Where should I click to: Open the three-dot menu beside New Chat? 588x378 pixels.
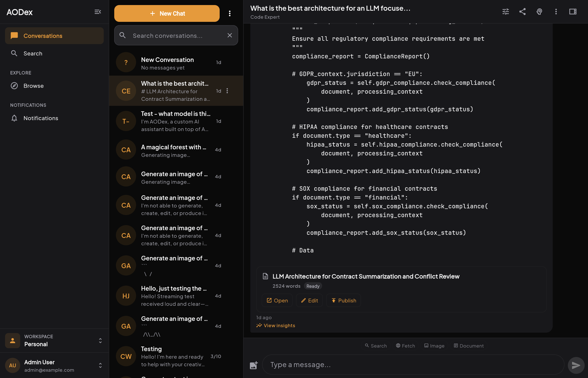click(230, 13)
